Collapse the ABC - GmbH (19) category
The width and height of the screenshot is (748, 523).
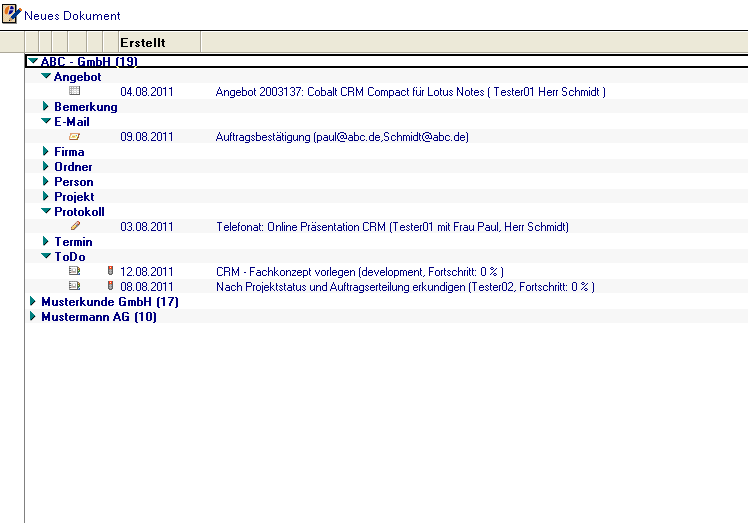(33, 61)
